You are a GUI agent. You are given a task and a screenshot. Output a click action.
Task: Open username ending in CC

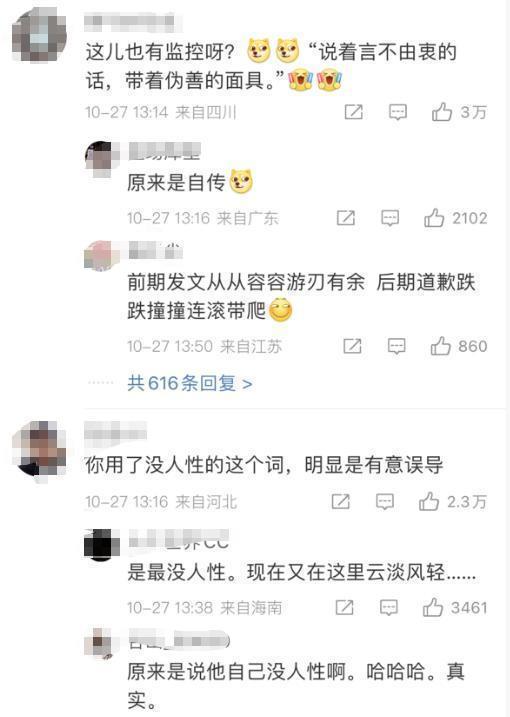point(178,539)
